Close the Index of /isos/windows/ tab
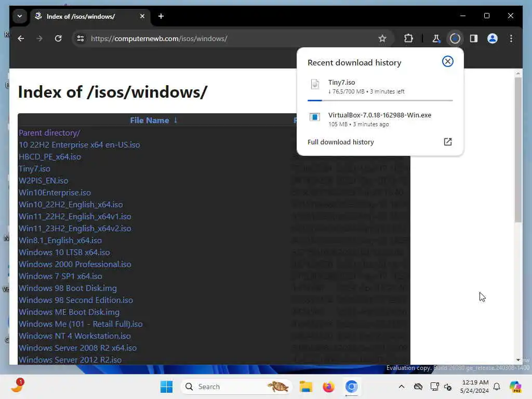This screenshot has height=399, width=532. click(x=142, y=16)
